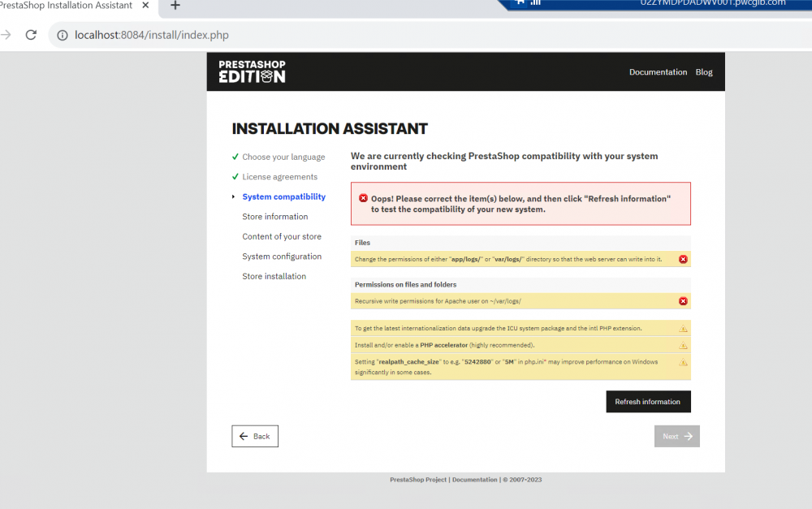The image size is (812, 509).
Task: Click the Back button
Action: pyautogui.click(x=254, y=436)
